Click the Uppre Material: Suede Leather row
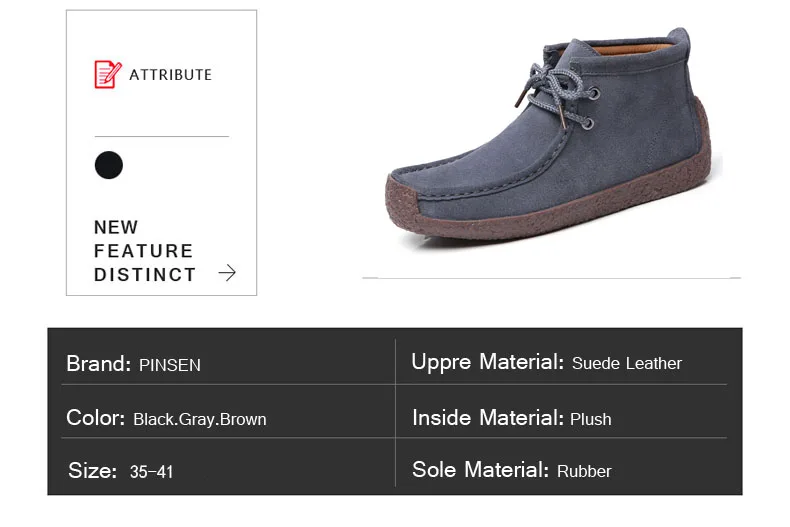 coord(547,363)
